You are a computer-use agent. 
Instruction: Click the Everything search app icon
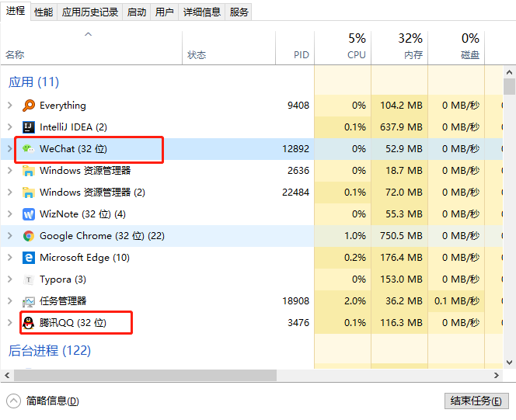pyautogui.click(x=29, y=106)
